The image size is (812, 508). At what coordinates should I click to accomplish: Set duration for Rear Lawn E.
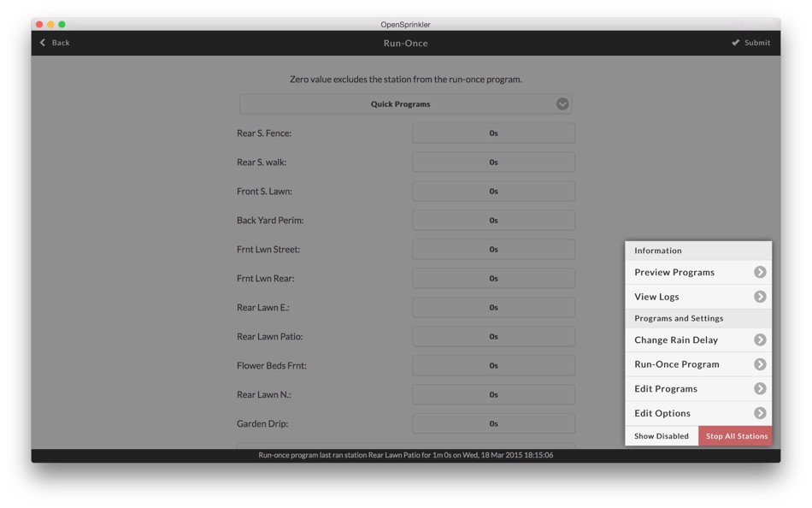click(493, 307)
